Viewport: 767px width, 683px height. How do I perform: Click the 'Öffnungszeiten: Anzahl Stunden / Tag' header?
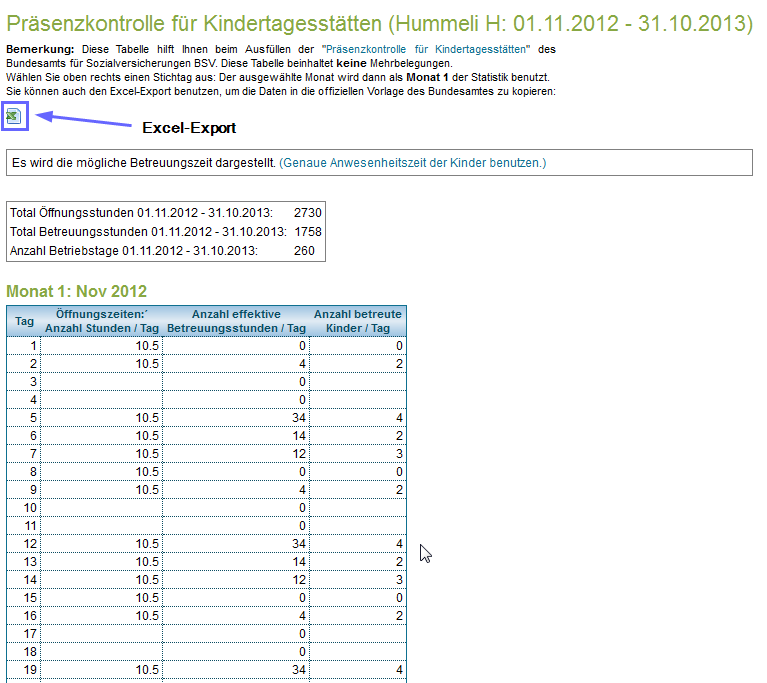click(x=103, y=321)
